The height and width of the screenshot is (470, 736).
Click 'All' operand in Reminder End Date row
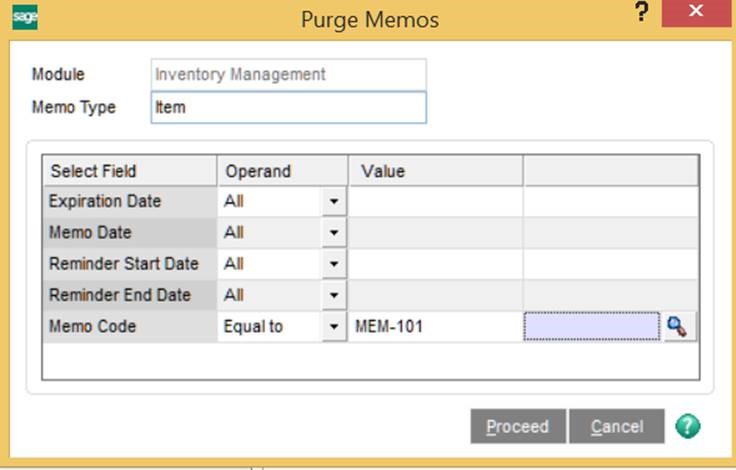[233, 295]
